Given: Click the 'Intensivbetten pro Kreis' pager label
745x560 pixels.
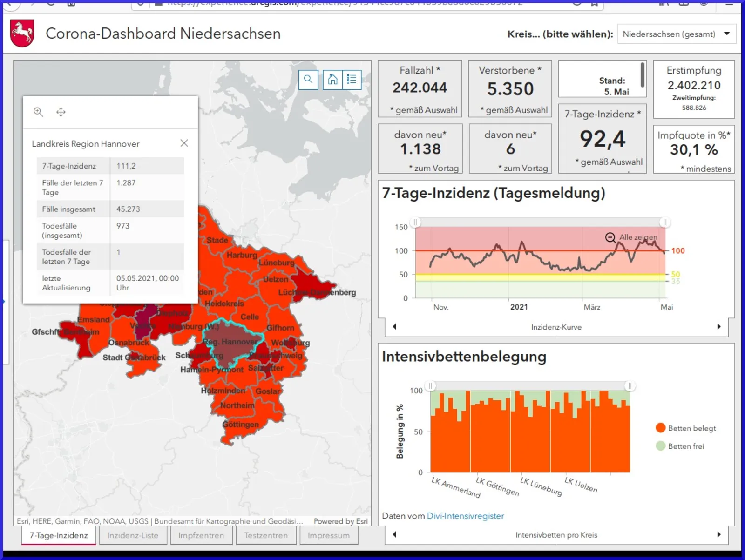Looking at the screenshot, I should 556,535.
